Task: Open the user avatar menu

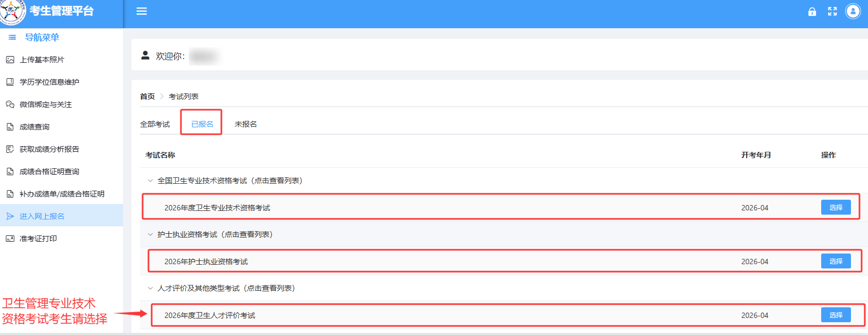Action: [853, 11]
